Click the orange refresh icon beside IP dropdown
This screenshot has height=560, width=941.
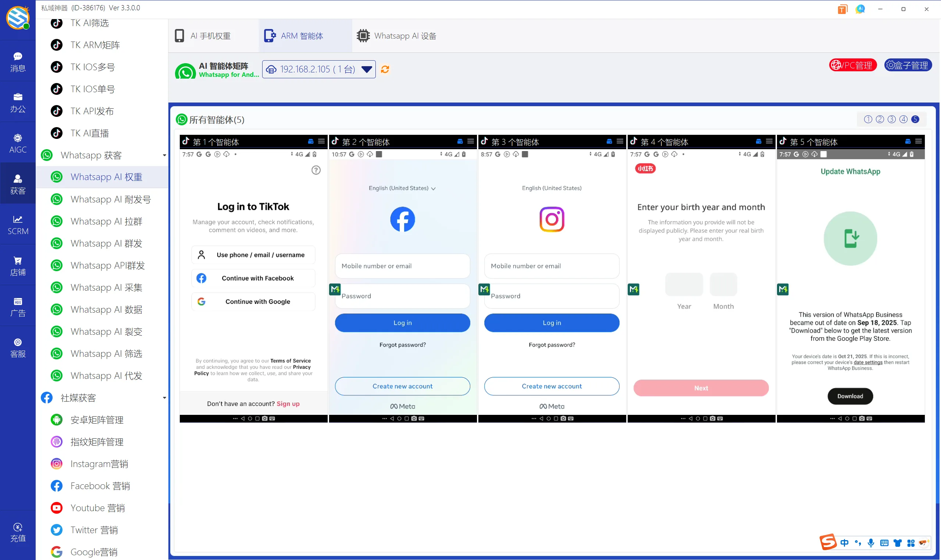click(385, 69)
